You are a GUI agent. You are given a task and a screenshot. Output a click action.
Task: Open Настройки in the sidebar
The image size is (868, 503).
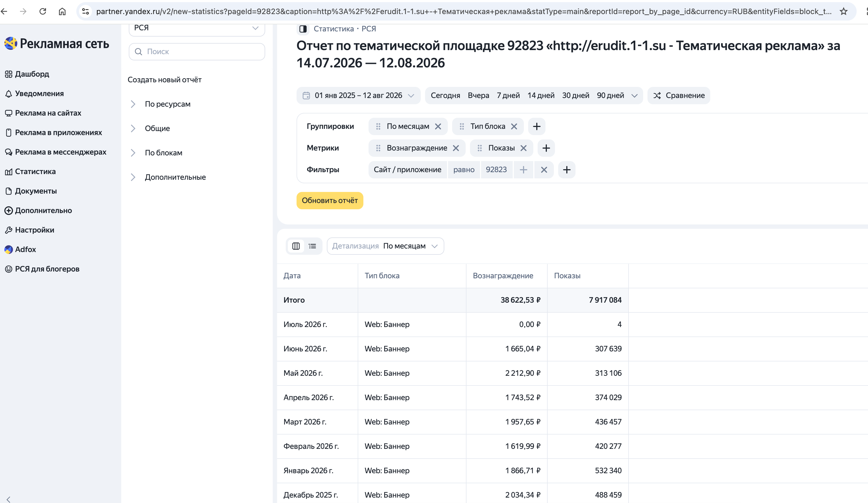[x=29, y=230]
